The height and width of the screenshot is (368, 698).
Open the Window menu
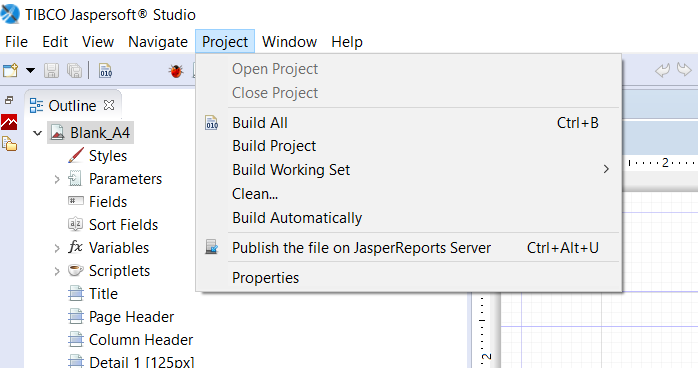289,42
